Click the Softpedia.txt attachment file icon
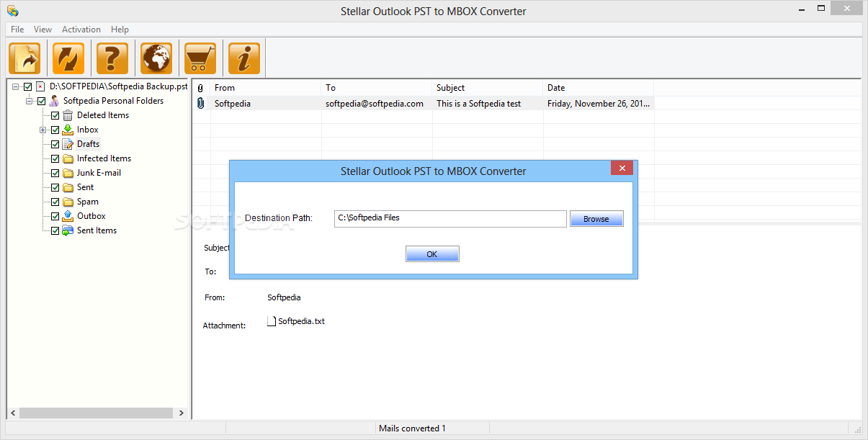 (272, 322)
